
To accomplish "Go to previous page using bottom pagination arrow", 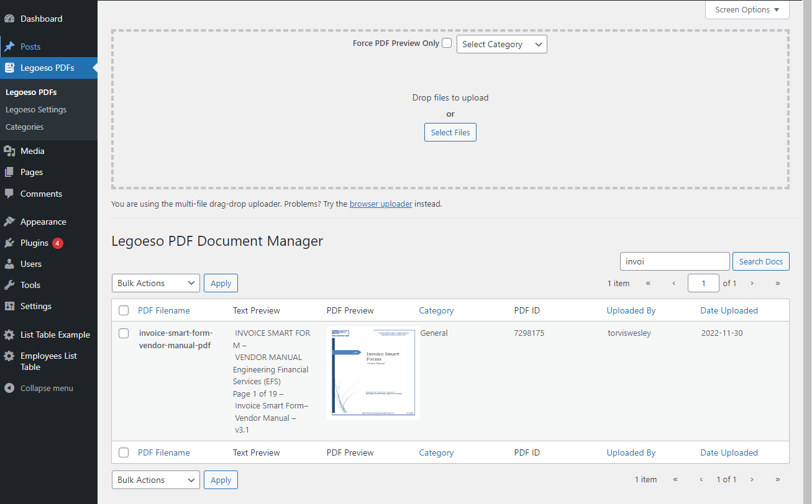I will (701, 479).
